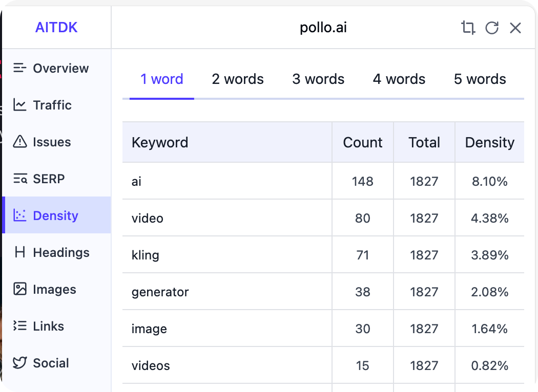This screenshot has width=538, height=392.
Task: Click the Overview sidebar icon
Action: pyautogui.click(x=19, y=68)
